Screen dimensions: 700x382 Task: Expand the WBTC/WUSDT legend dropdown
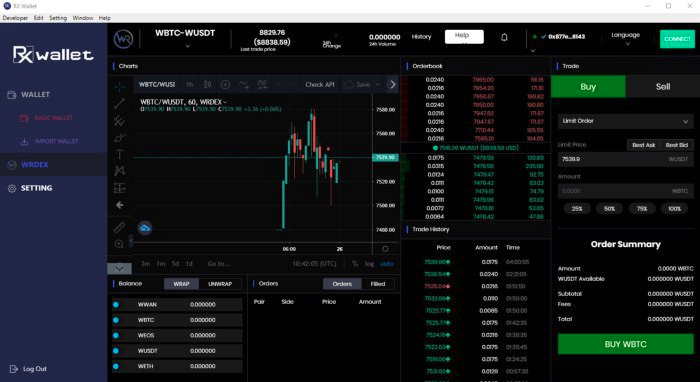click(x=225, y=102)
